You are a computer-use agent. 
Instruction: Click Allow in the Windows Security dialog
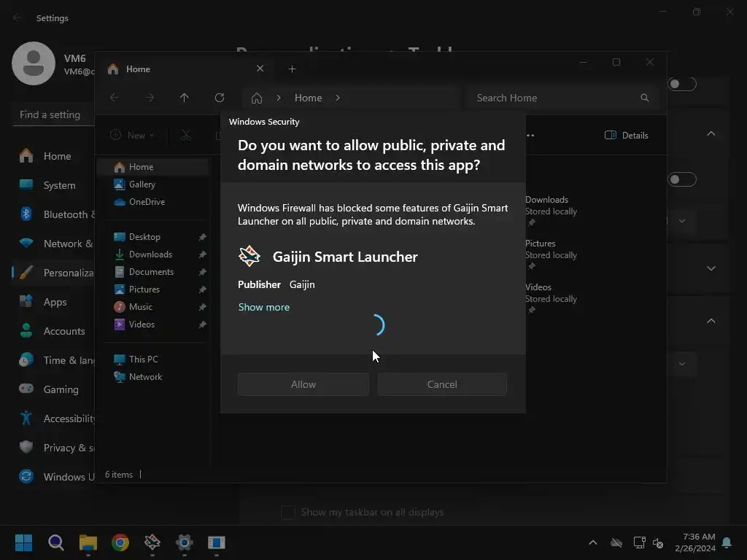click(303, 384)
